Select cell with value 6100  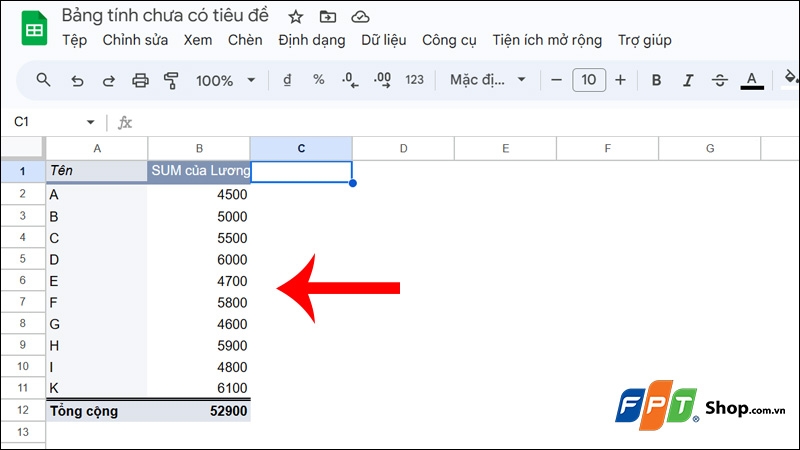(199, 388)
